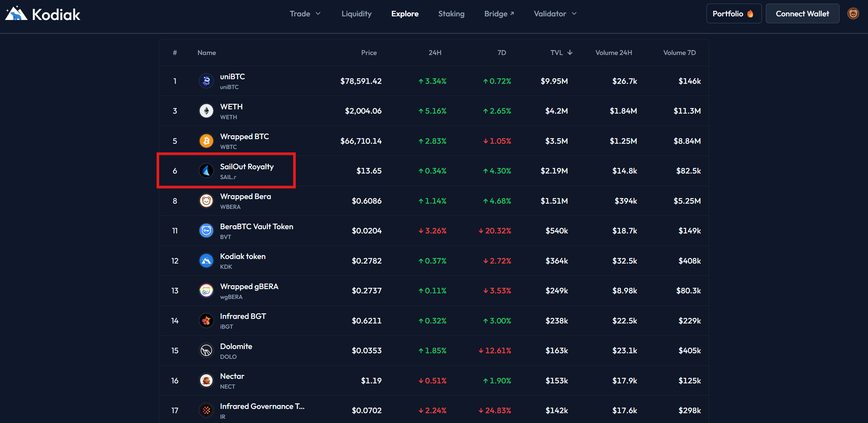
Task: Expand the Trade dropdown menu
Action: (305, 14)
